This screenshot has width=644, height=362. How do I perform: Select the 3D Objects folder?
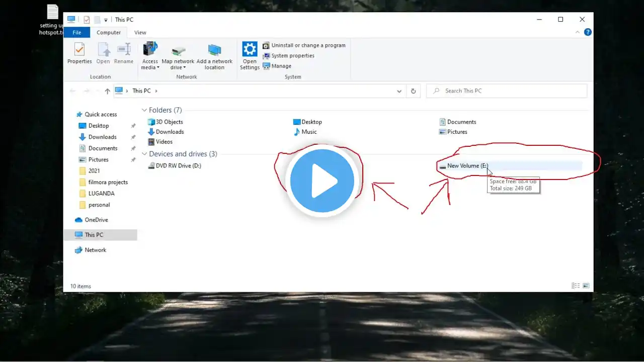[166, 122]
